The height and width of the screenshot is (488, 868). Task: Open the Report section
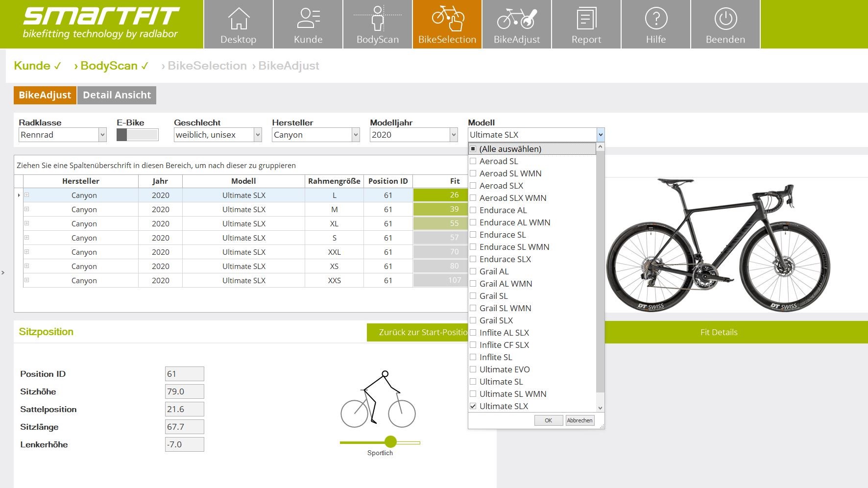[586, 24]
